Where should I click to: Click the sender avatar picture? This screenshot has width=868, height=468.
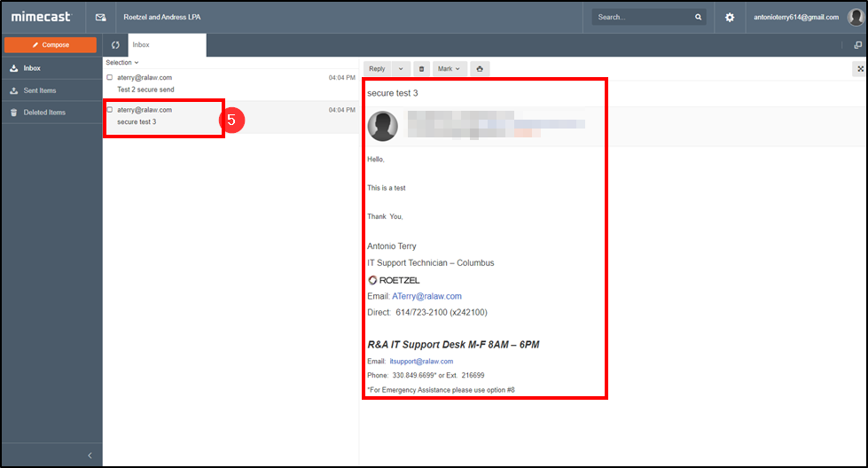click(x=382, y=126)
